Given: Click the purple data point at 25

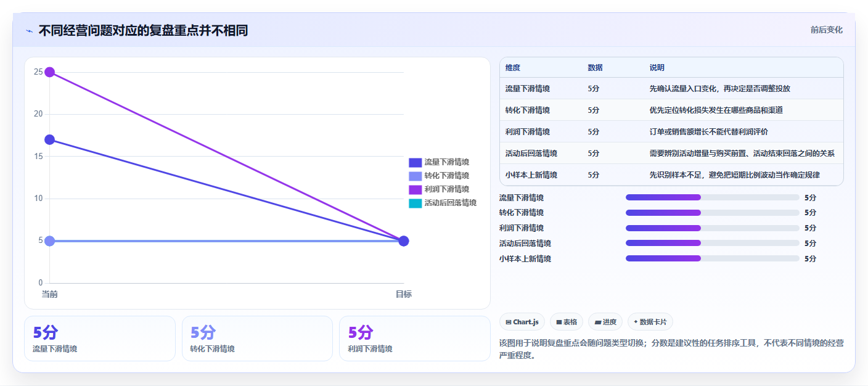Looking at the screenshot, I should [x=50, y=72].
